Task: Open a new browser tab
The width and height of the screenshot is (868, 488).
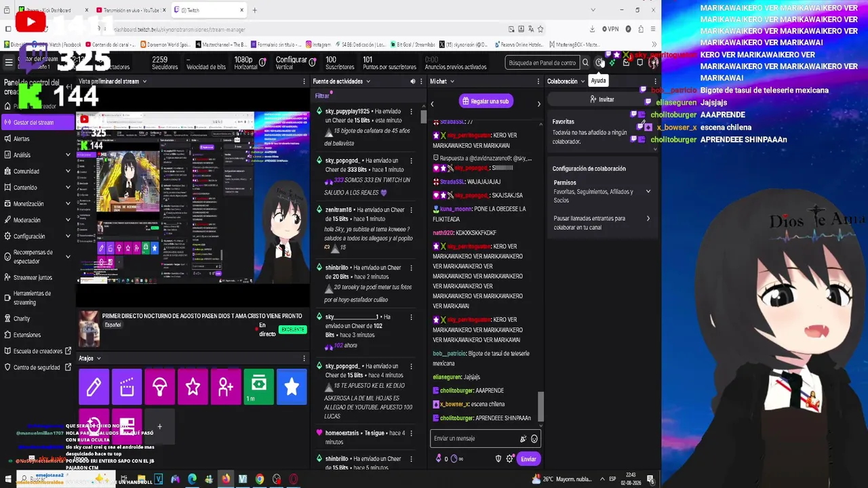Action: click(x=255, y=10)
